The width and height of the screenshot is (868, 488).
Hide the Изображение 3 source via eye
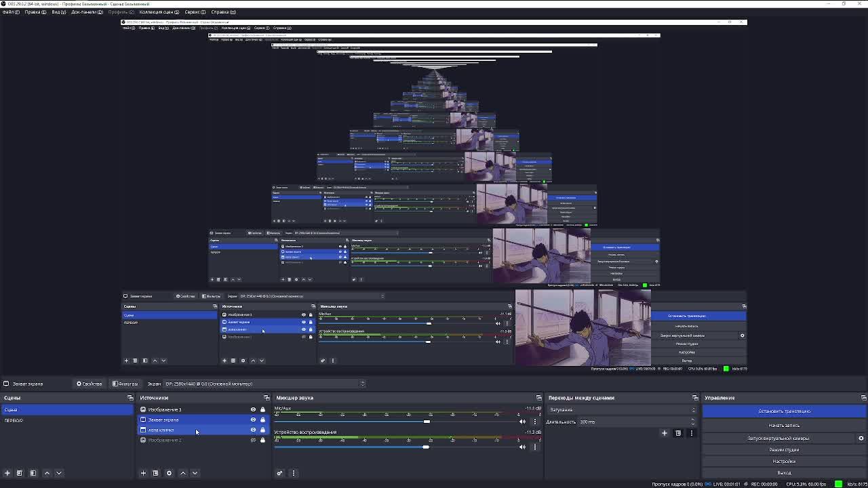coord(254,409)
